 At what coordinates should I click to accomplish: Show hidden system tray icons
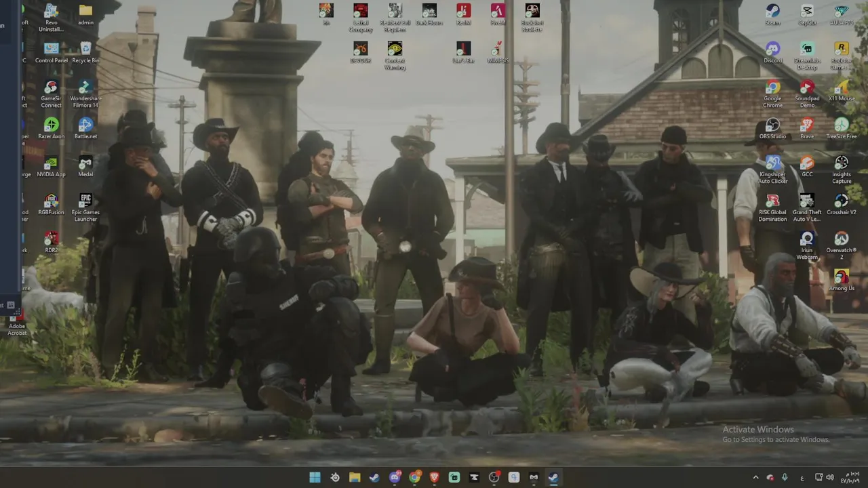pos(755,477)
